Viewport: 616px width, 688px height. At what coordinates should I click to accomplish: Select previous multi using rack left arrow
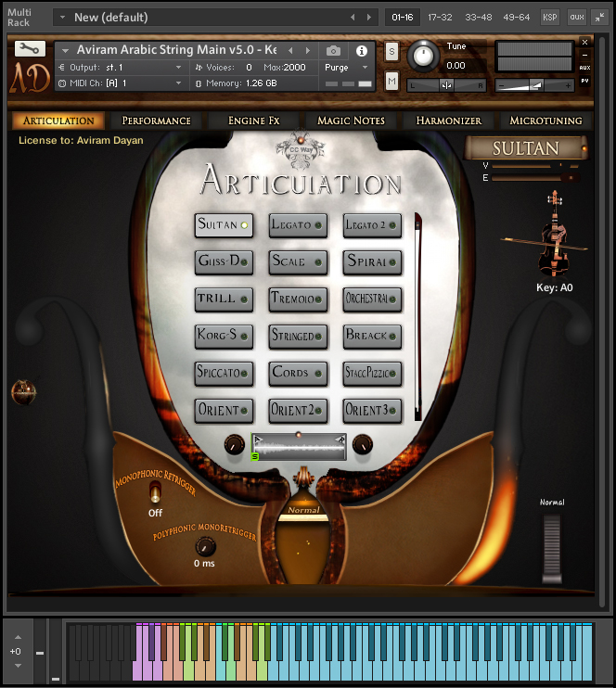click(x=353, y=17)
